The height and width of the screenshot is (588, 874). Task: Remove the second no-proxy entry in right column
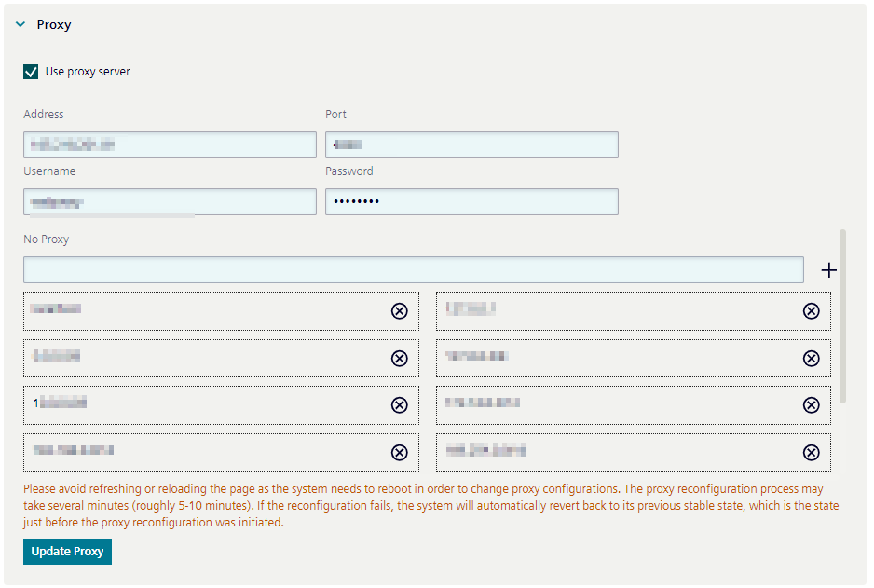coord(812,358)
